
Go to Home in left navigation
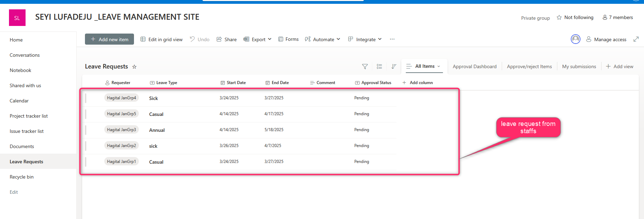16,40
